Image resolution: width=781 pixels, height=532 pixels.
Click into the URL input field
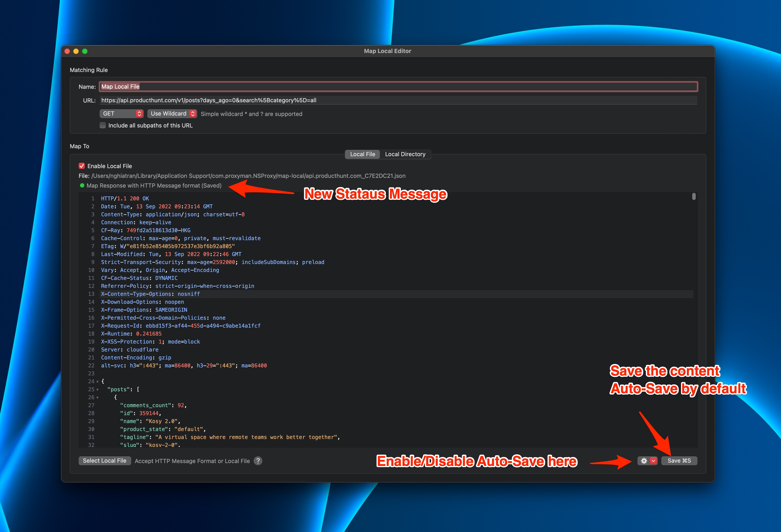pyautogui.click(x=398, y=100)
